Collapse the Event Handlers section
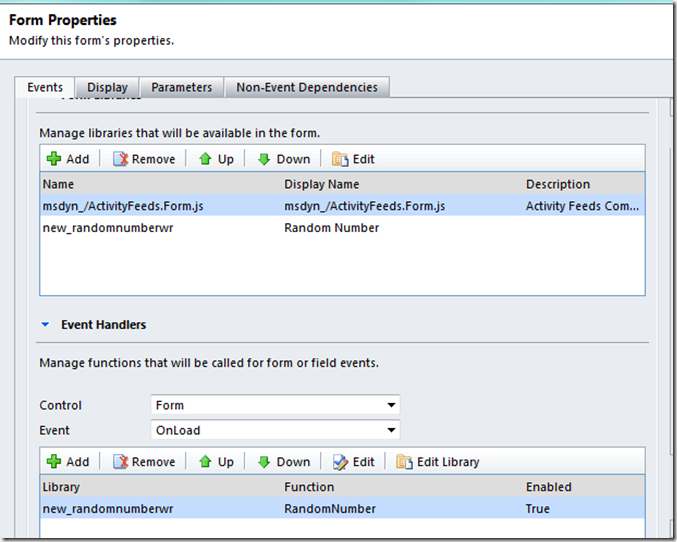 click(x=45, y=324)
